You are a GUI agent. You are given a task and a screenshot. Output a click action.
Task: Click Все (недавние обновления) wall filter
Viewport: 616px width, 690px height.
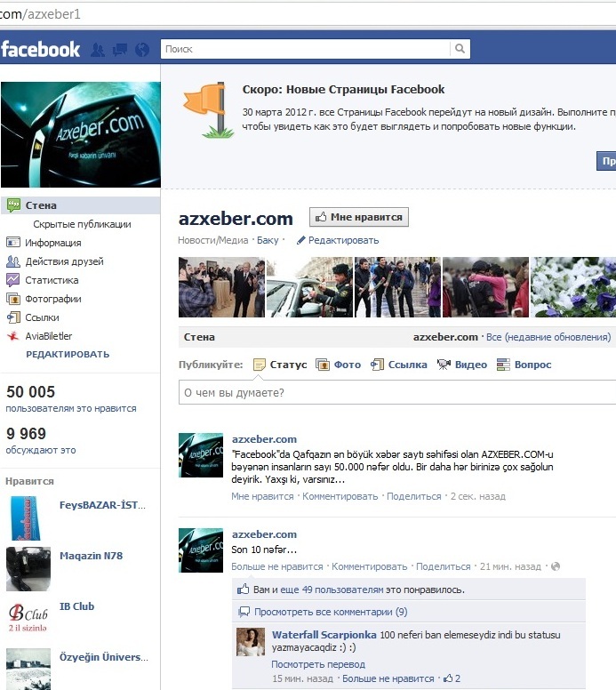pyautogui.click(x=548, y=337)
